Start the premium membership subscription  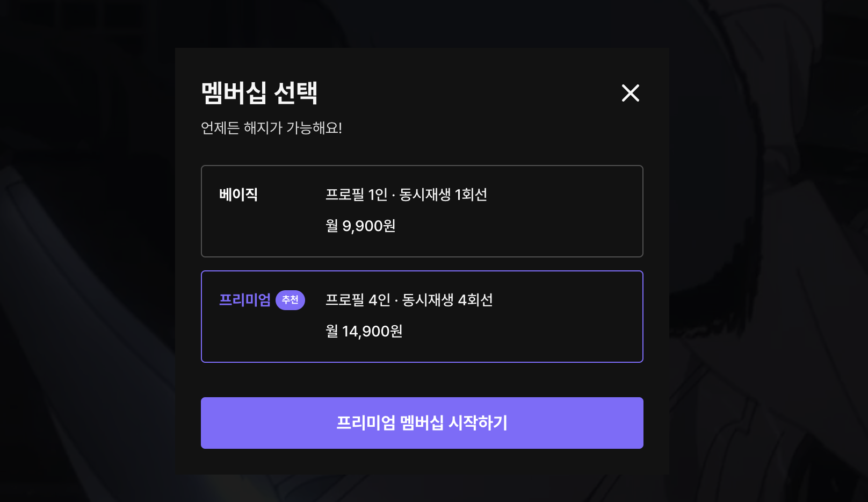tap(422, 423)
